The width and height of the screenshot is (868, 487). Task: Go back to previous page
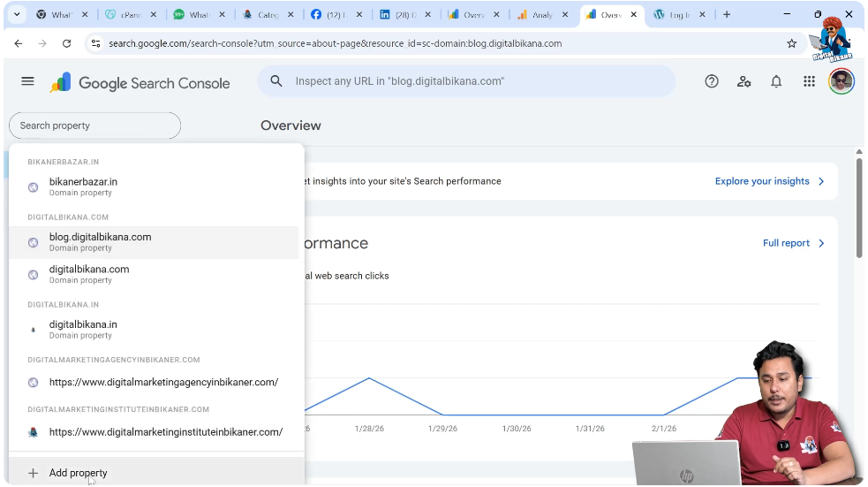tap(19, 43)
